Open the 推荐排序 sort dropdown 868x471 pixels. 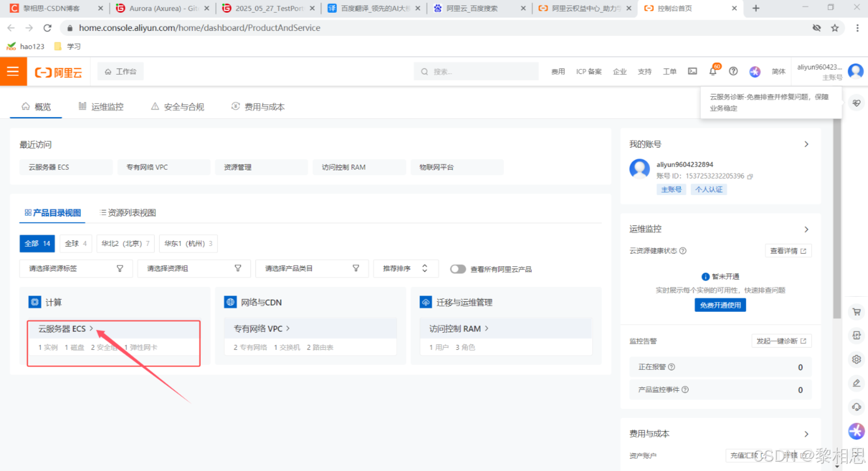point(406,268)
